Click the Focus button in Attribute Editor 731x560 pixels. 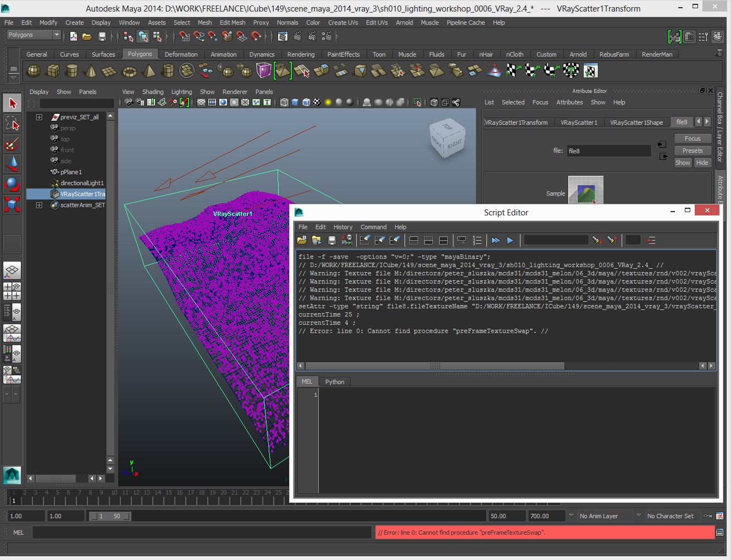[x=693, y=138]
